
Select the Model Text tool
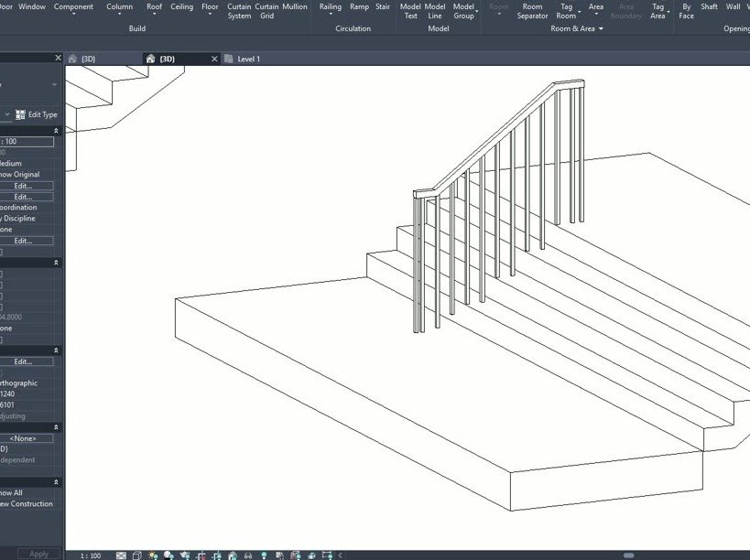[x=410, y=11]
